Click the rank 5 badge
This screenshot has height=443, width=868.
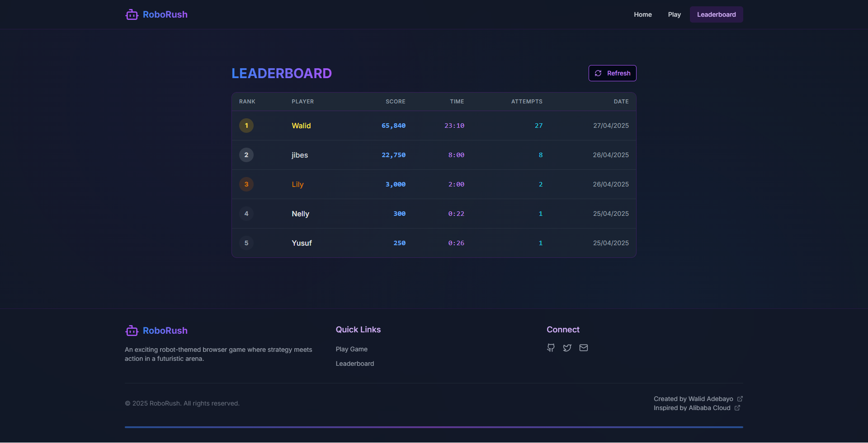(x=246, y=243)
